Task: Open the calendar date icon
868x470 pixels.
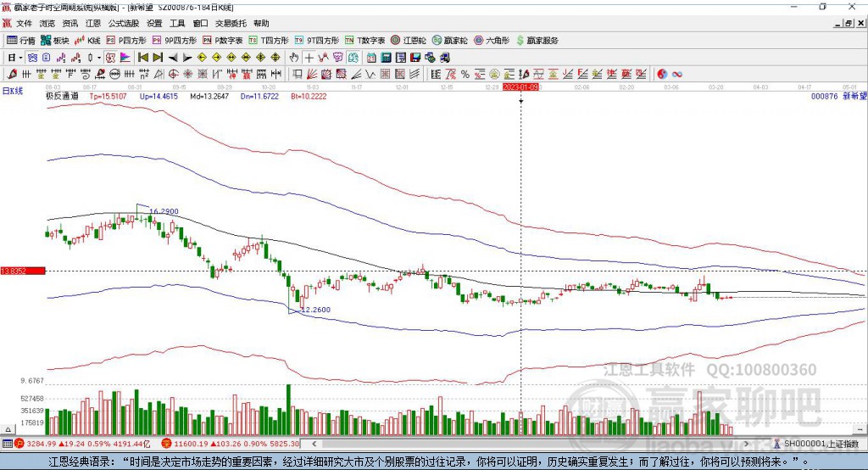Action: point(371,58)
